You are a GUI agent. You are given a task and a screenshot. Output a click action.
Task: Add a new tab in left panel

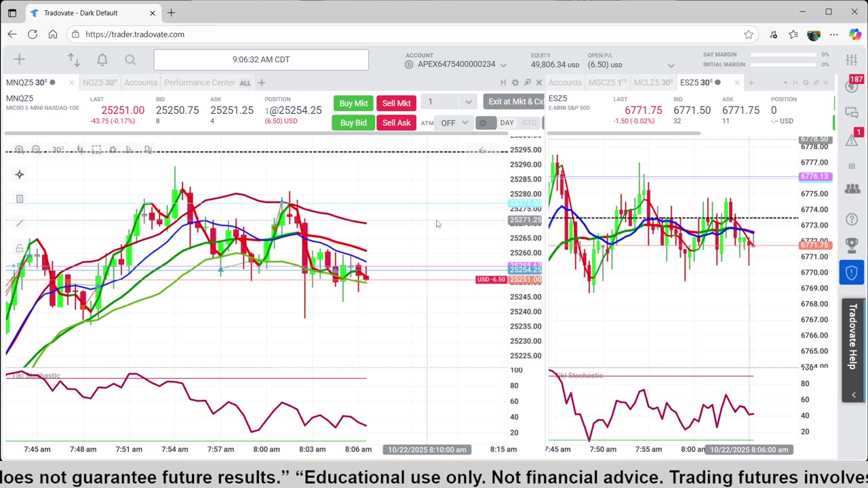pos(260,83)
